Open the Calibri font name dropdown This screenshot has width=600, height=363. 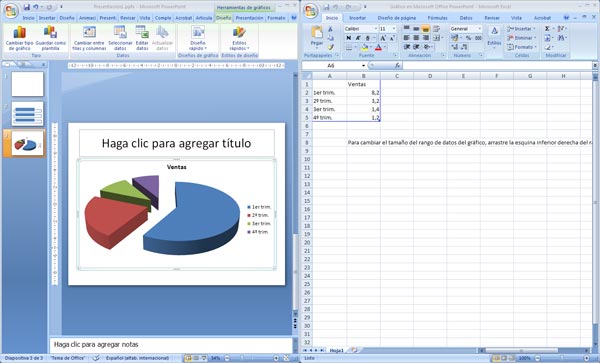[375, 29]
